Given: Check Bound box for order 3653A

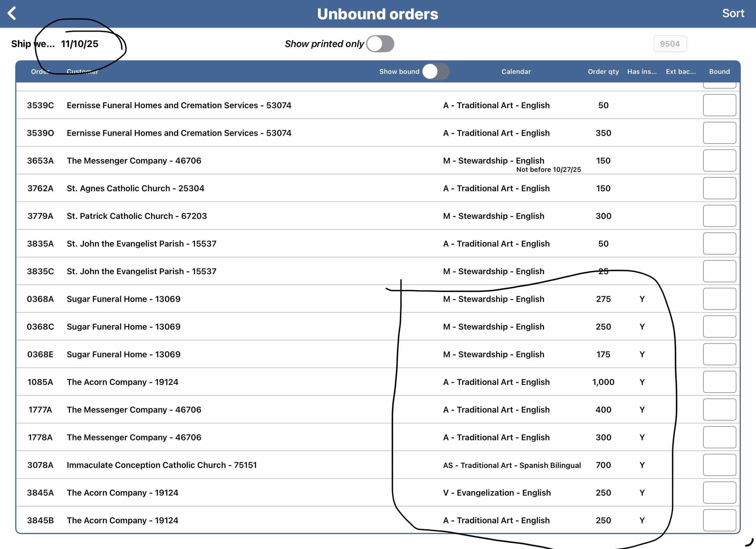Looking at the screenshot, I should pos(719,161).
